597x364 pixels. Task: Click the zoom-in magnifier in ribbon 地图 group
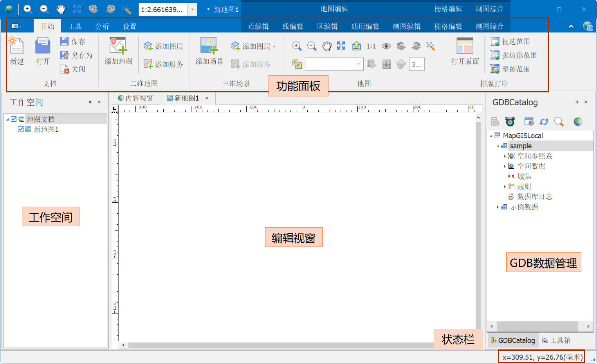pos(297,46)
